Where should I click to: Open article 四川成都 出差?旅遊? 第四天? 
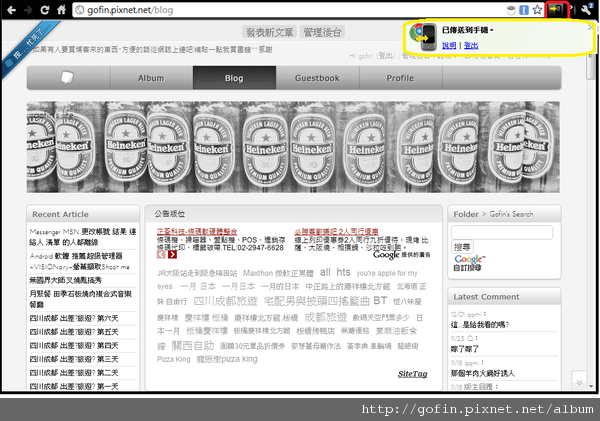(x=74, y=346)
